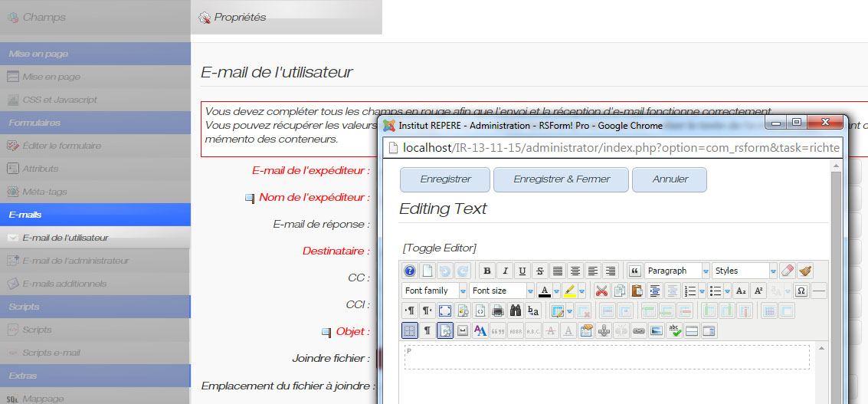Apply italic formatting in the editor toolbar
The width and height of the screenshot is (868, 404).
pyautogui.click(x=504, y=271)
